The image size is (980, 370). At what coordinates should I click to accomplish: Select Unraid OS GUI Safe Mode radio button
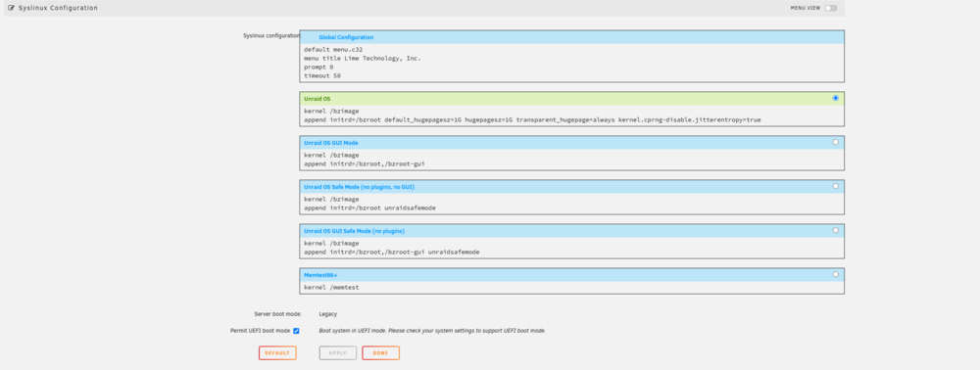tap(836, 230)
